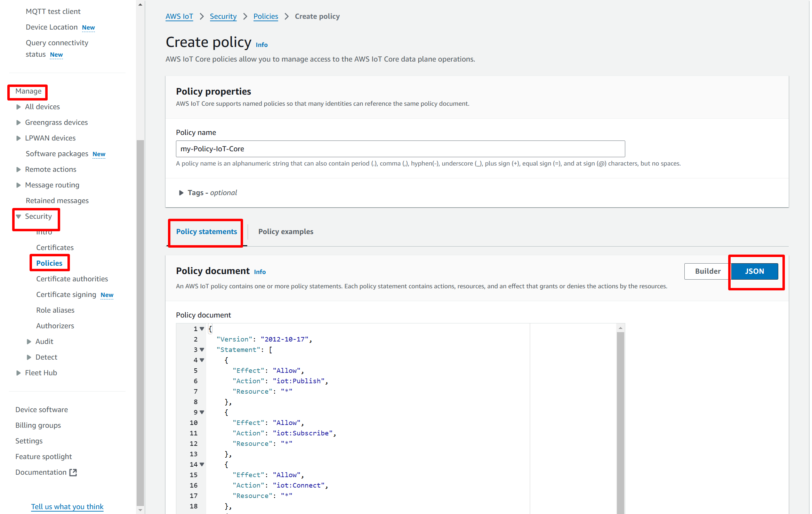Open Security breadcrumb link
812x514 pixels.
pyautogui.click(x=223, y=16)
